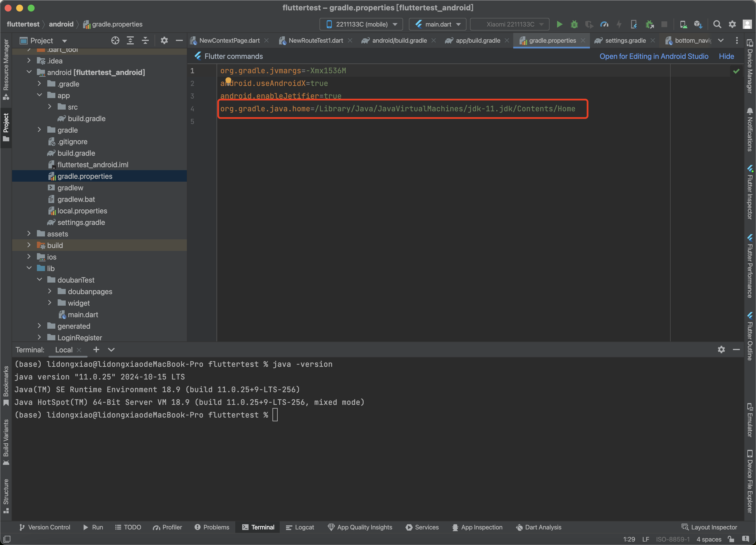Click Open for Editing in Android Studio

click(x=654, y=56)
